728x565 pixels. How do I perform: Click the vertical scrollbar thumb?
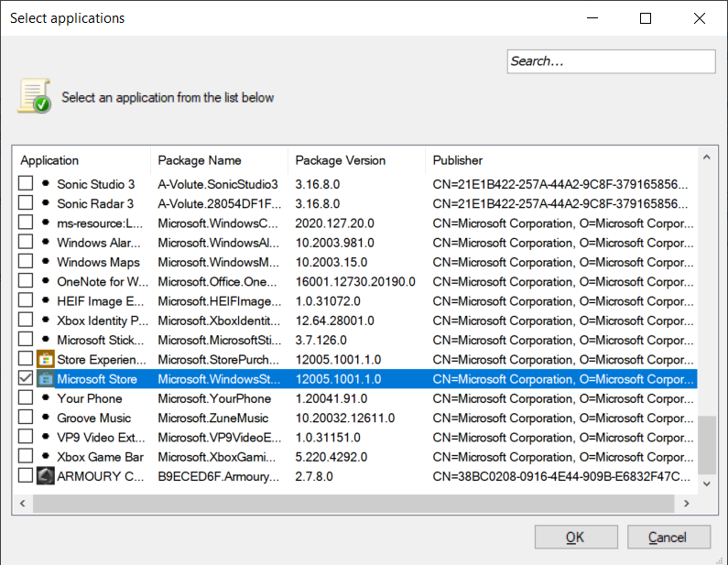coord(707,445)
